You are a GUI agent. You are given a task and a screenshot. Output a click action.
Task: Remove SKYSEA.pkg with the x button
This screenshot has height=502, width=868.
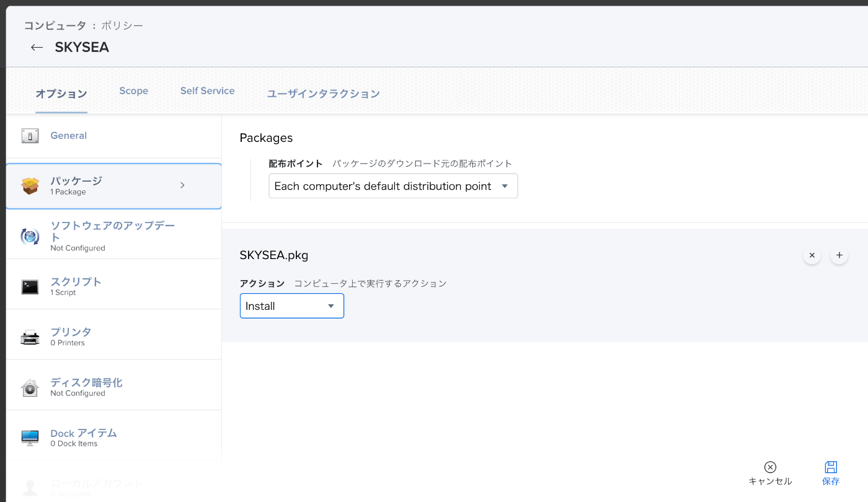(x=812, y=255)
